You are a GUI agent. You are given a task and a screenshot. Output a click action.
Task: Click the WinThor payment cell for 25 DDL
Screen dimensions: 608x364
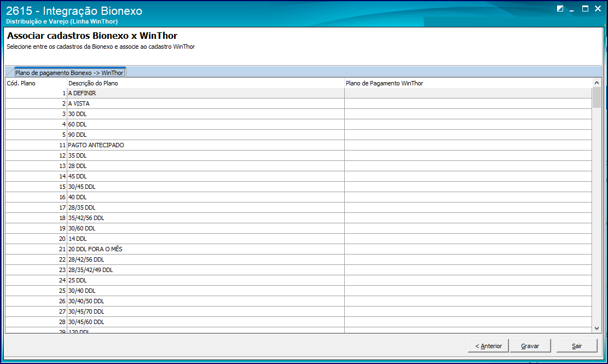pos(468,280)
